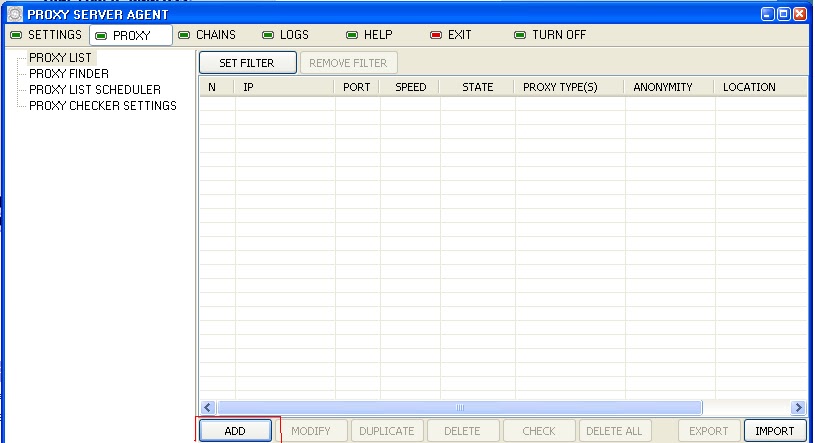The width and height of the screenshot is (815, 443).
Task: Sort by the PORT column header
Action: pyautogui.click(x=357, y=87)
